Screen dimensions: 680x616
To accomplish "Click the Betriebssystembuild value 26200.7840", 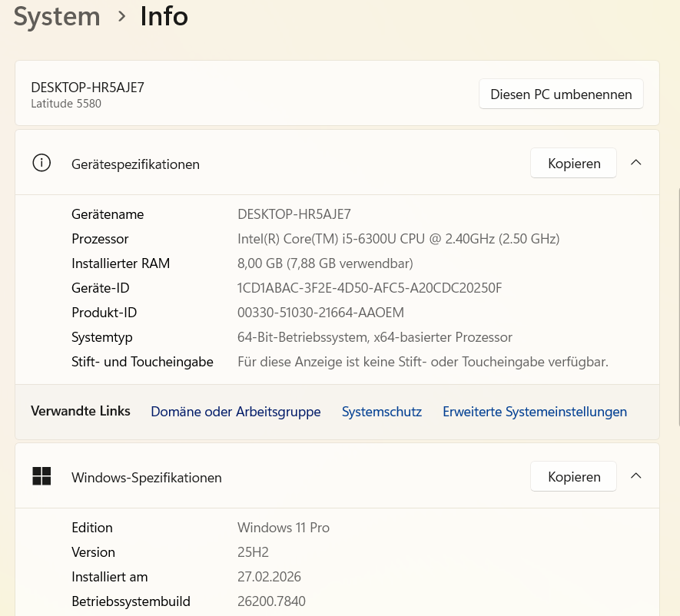I will 271,601.
